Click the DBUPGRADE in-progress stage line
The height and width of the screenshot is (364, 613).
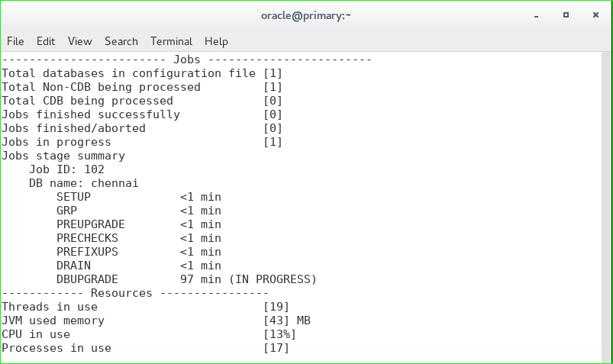186,279
